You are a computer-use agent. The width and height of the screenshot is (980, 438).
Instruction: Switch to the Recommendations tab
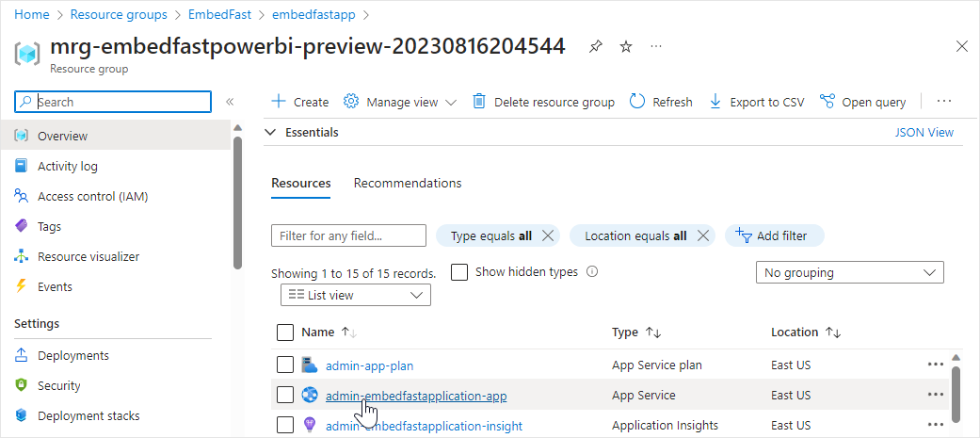408,183
